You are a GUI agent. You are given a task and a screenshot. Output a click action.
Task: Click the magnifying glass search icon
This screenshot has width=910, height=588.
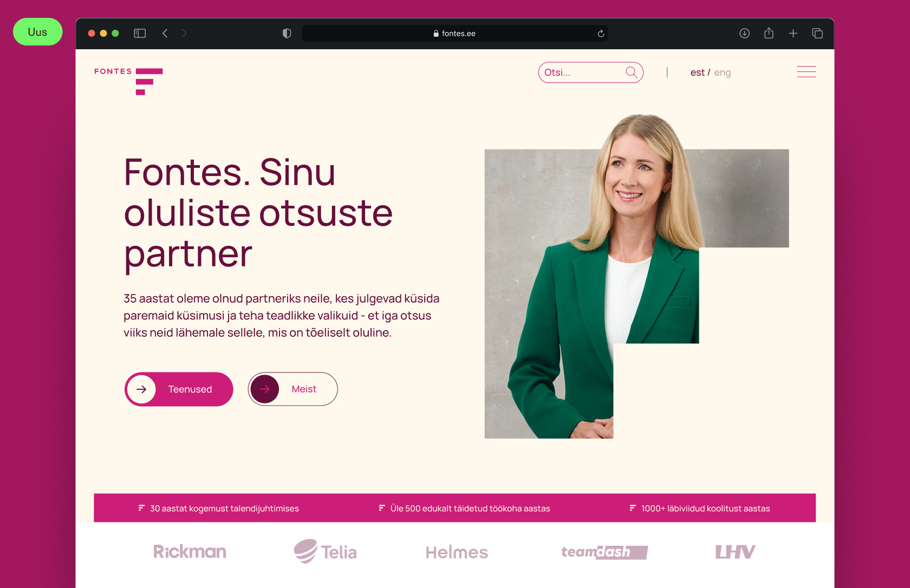tap(631, 72)
